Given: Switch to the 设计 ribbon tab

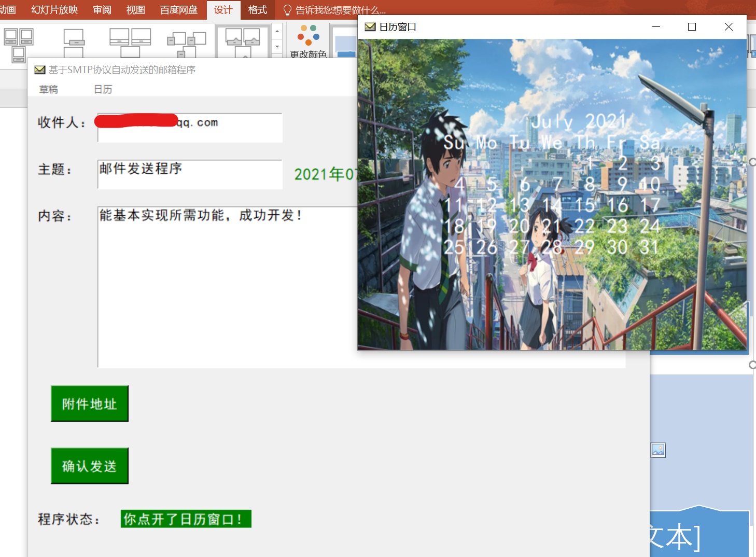Looking at the screenshot, I should 223,10.
